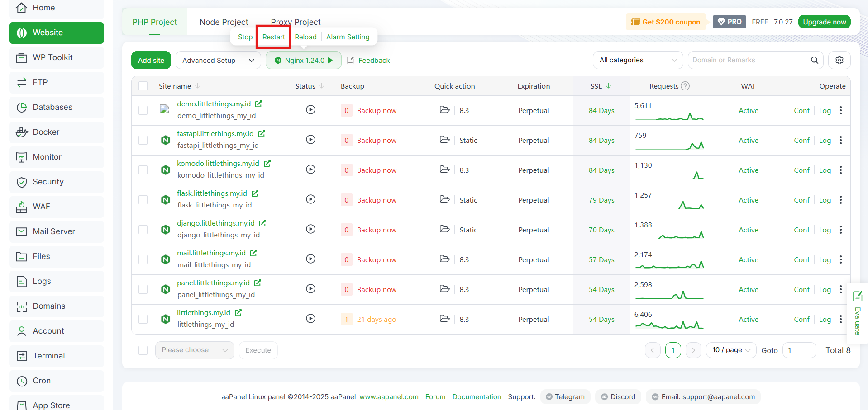868x410 pixels.
Task: Check the select-all box in table header
Action: point(143,86)
